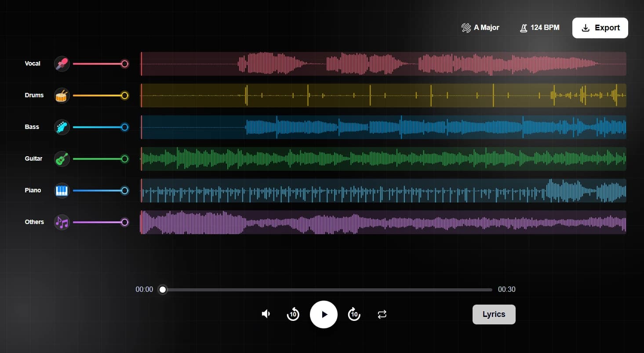Click the metronome icon beside 124 BPM

(524, 28)
